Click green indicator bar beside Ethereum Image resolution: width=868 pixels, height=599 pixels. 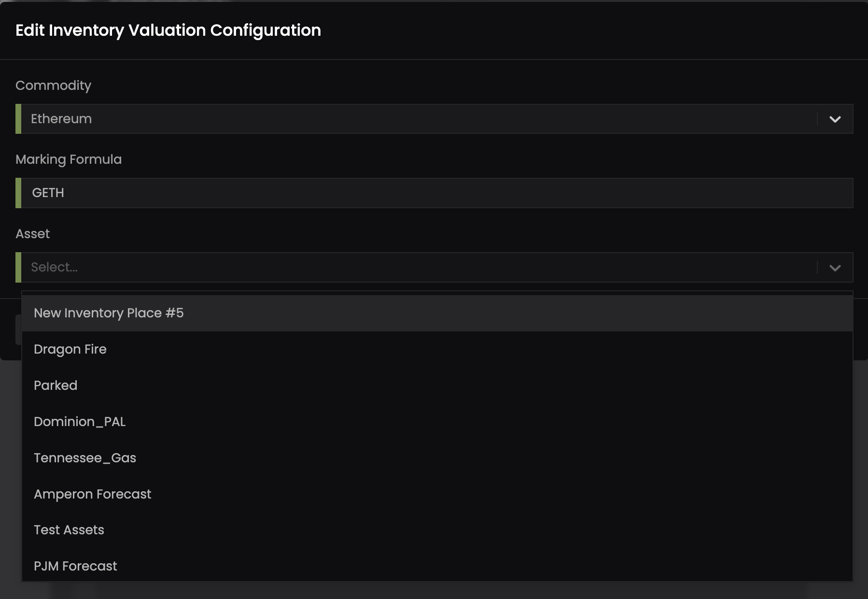[18, 119]
